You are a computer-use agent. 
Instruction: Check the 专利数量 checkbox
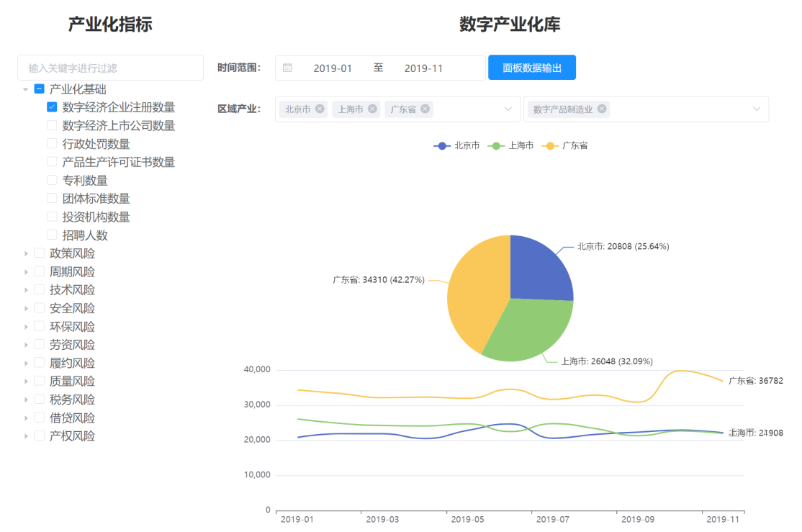pos(52,180)
